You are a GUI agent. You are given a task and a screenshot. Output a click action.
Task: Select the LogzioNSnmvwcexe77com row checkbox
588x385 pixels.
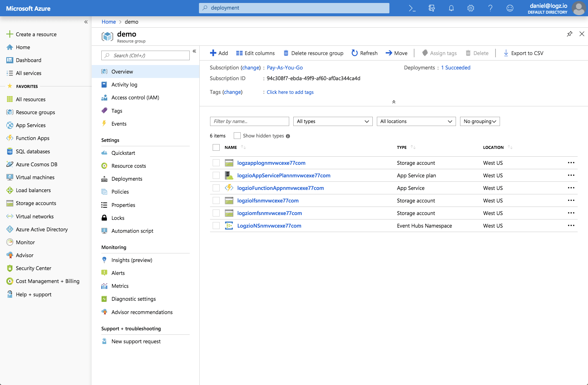[216, 226]
